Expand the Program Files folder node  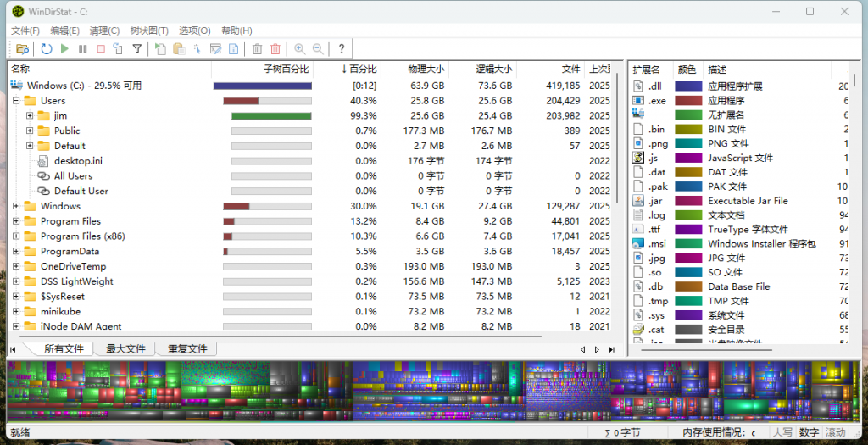coord(16,221)
